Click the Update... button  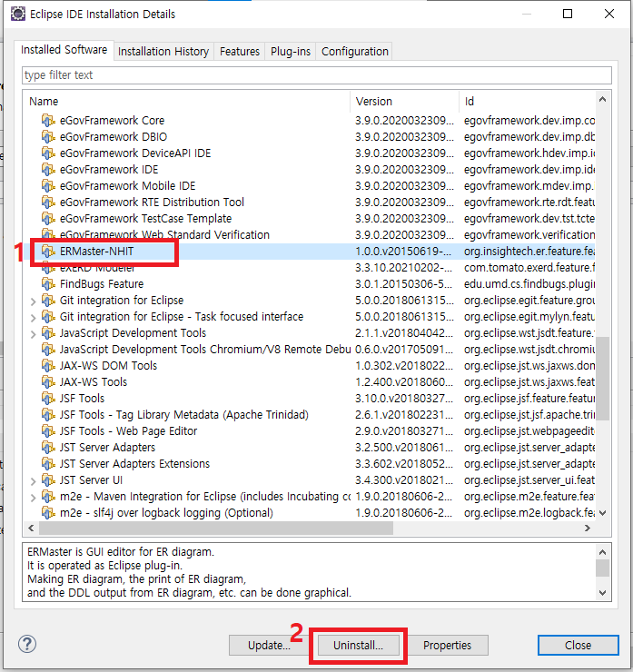[x=269, y=645]
